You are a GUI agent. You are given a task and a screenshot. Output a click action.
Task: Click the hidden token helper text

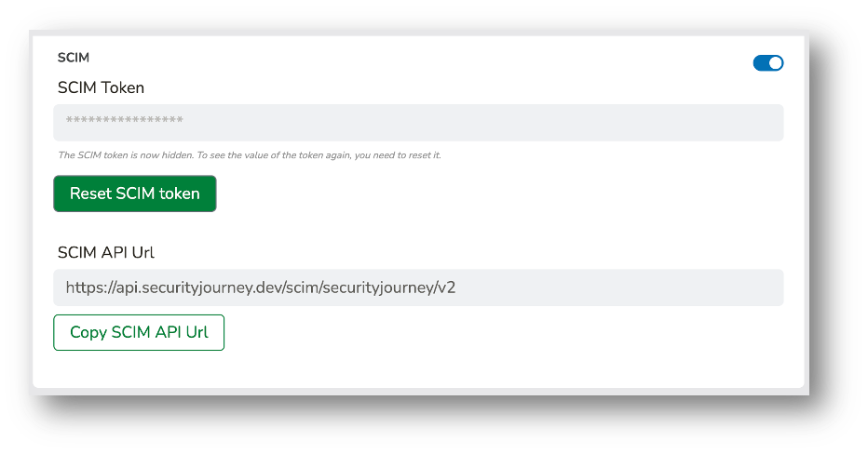point(250,155)
